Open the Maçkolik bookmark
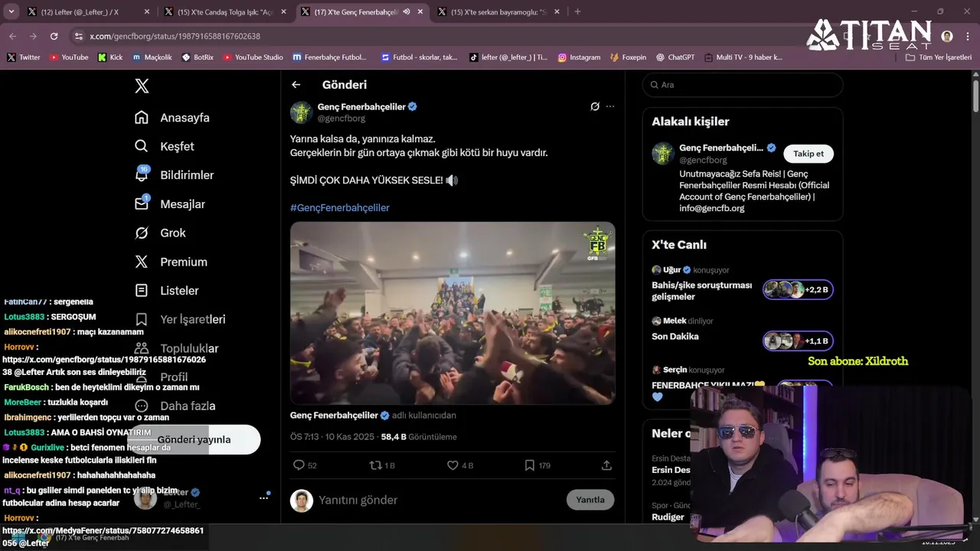This screenshot has width=980, height=551. (152, 57)
